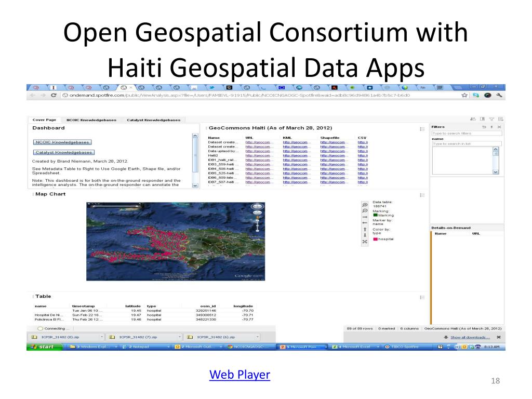Open Notepad taskbar group

(145, 347)
